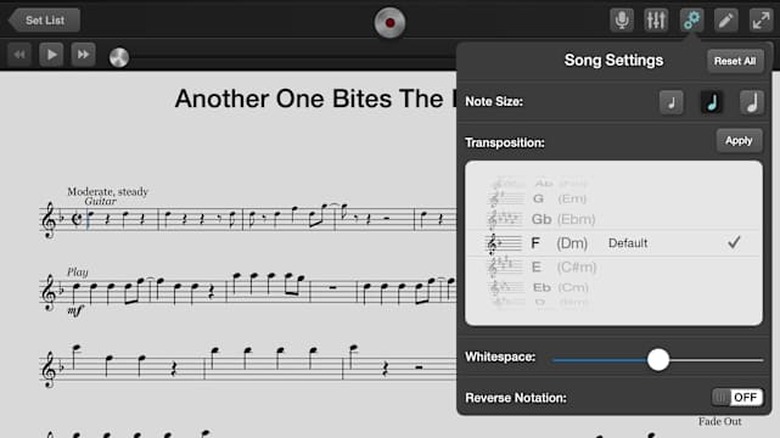Choose the medium note size
The height and width of the screenshot is (438, 780).
[711, 101]
